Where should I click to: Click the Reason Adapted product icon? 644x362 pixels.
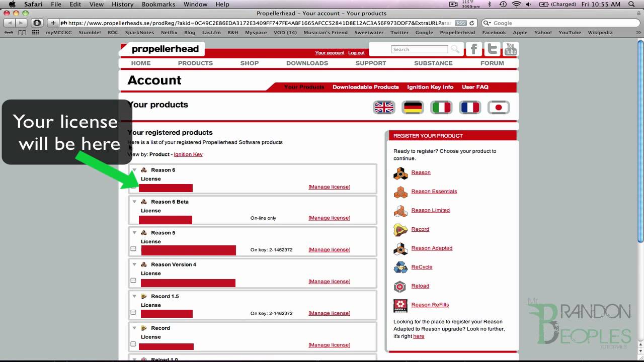[x=400, y=248]
